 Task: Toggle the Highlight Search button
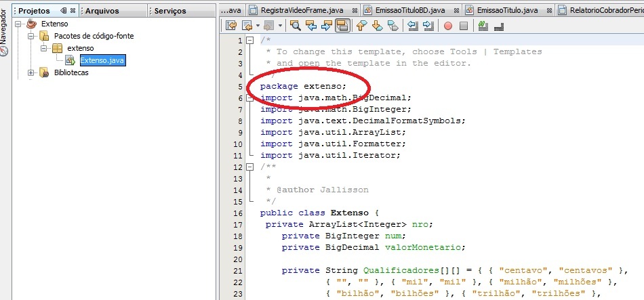coord(342,26)
